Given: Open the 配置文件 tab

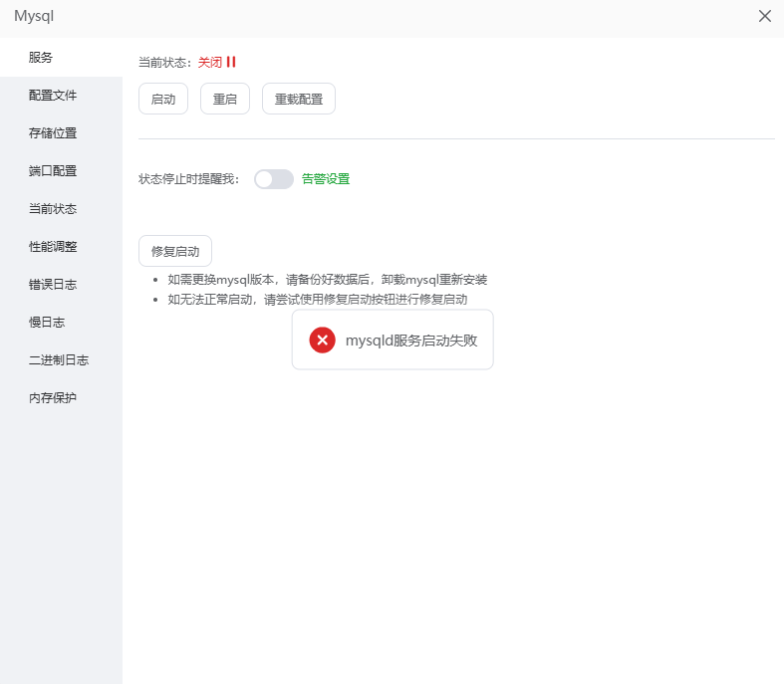Looking at the screenshot, I should pyautogui.click(x=61, y=96).
